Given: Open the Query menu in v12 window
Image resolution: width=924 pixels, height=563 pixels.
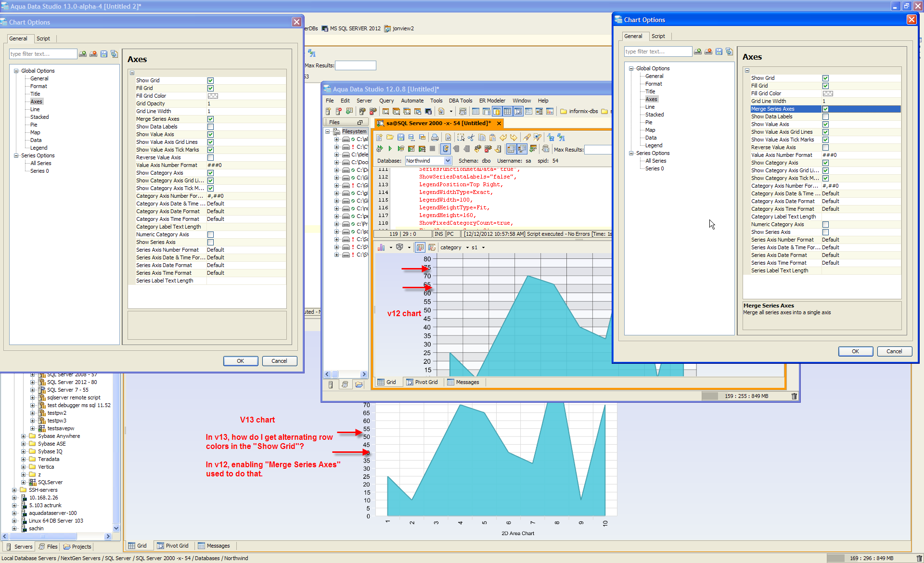Looking at the screenshot, I should click(386, 101).
